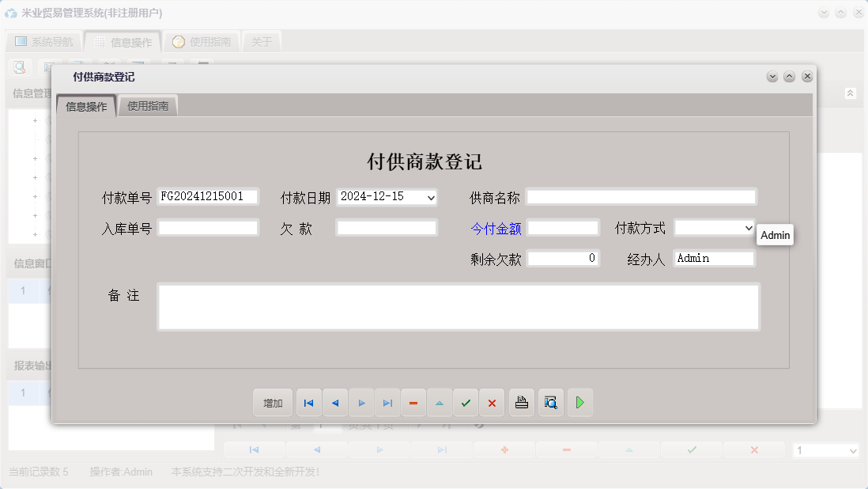Open print preview with the magnifier icon
The height and width of the screenshot is (489, 868).
click(x=550, y=403)
